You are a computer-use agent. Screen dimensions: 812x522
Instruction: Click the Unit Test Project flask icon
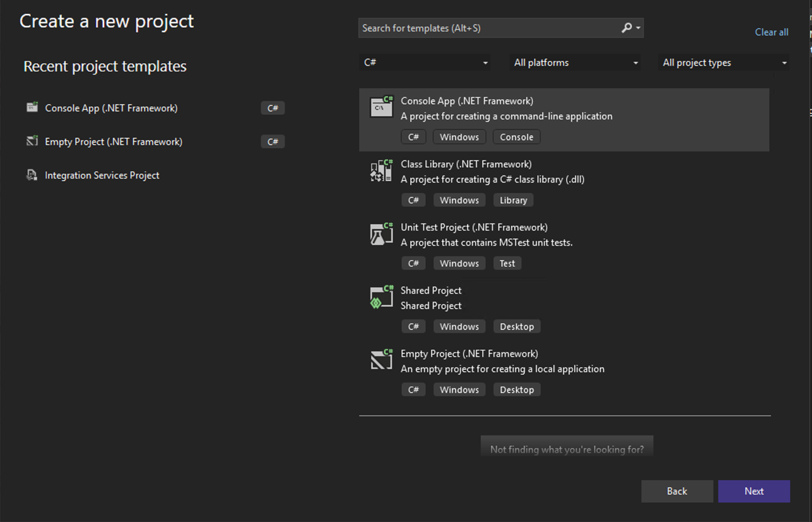click(x=382, y=234)
